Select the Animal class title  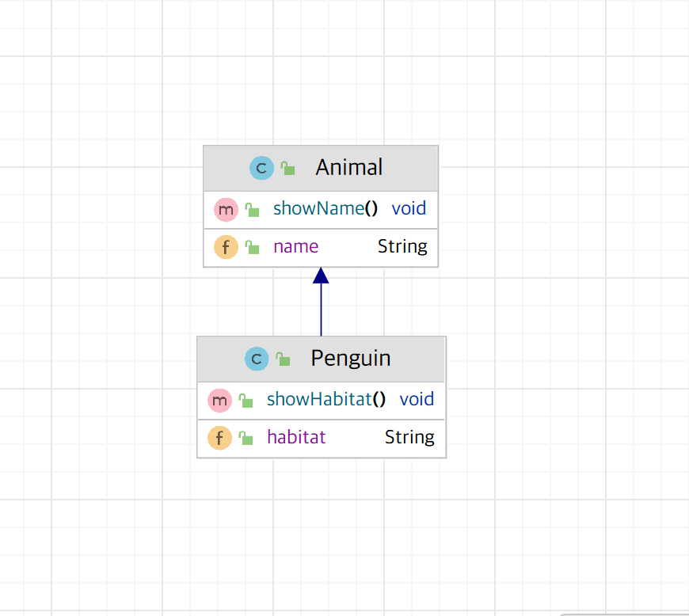349,167
